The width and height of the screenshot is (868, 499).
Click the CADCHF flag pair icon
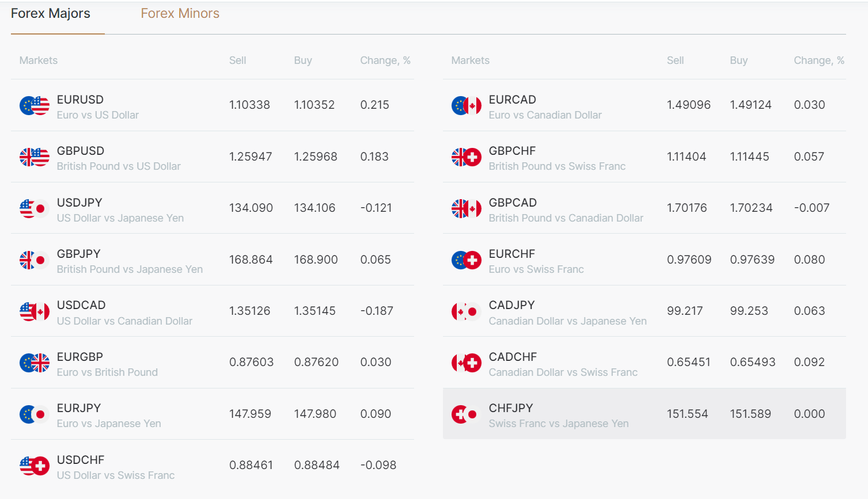467,363
